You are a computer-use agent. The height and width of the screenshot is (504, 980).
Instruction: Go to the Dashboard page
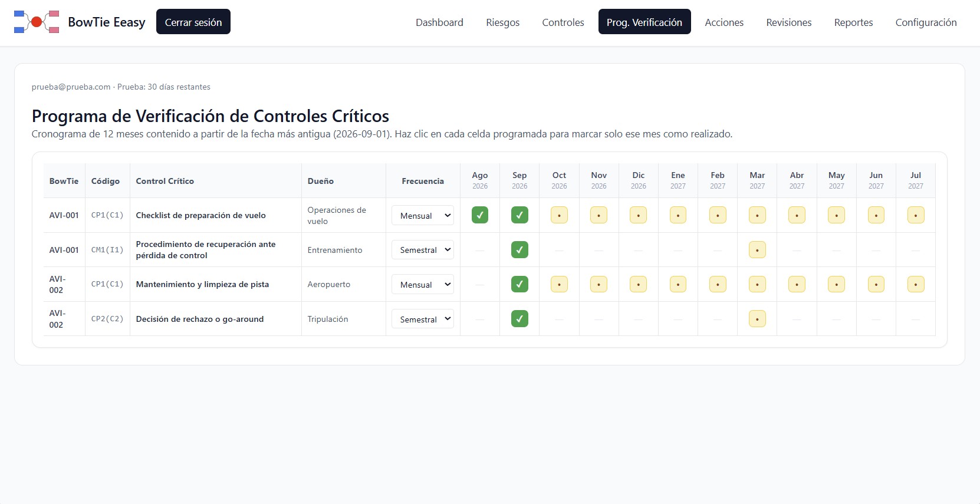439,22
